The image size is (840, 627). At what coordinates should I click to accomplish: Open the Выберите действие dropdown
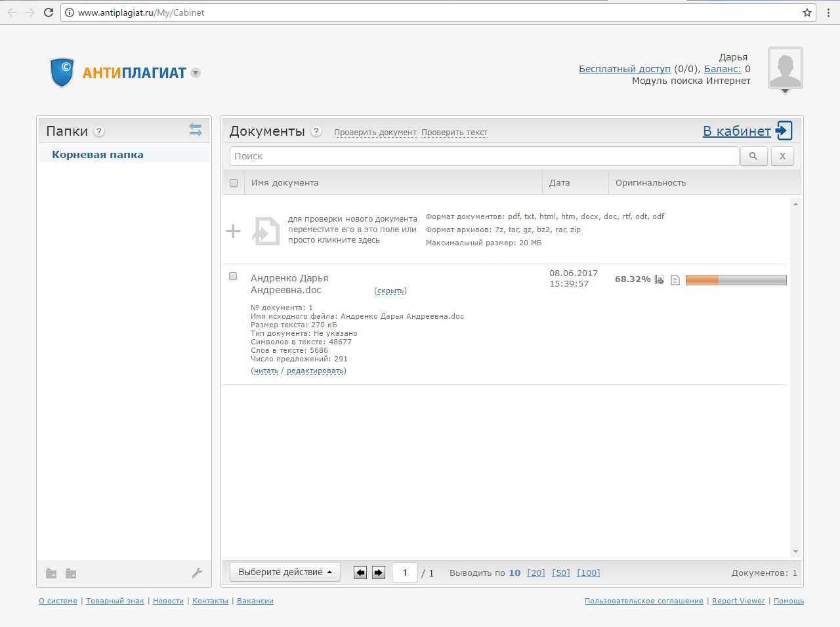[284, 572]
